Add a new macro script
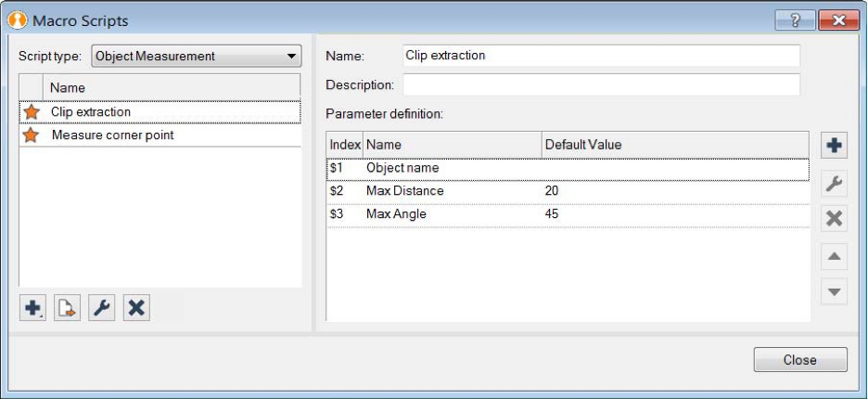Screen dimensions: 868x399 (x=32, y=308)
